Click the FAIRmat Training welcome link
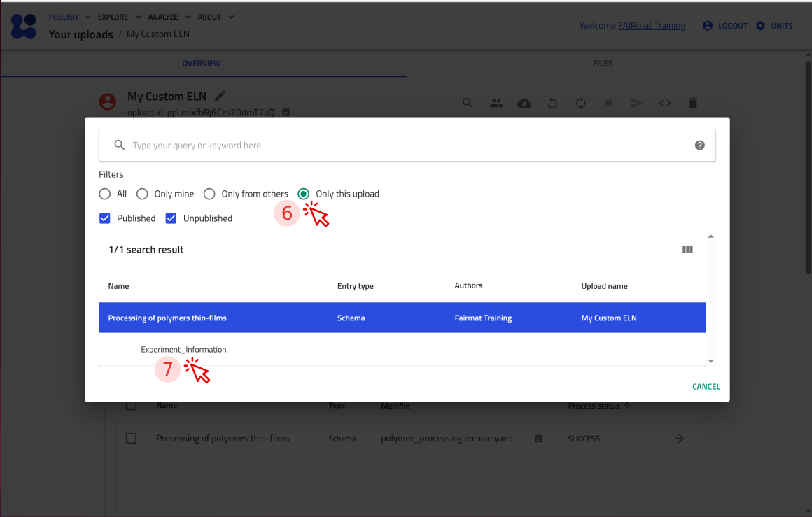This screenshot has width=812, height=517. (651, 26)
